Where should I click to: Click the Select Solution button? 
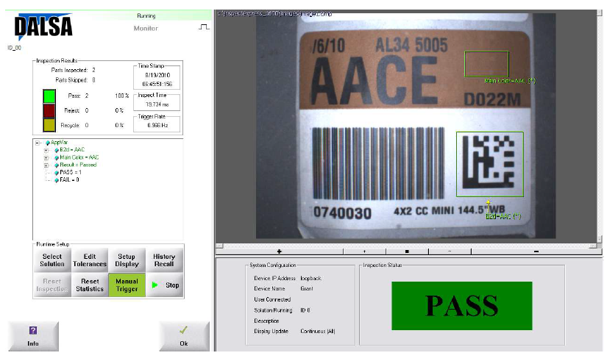(x=52, y=260)
